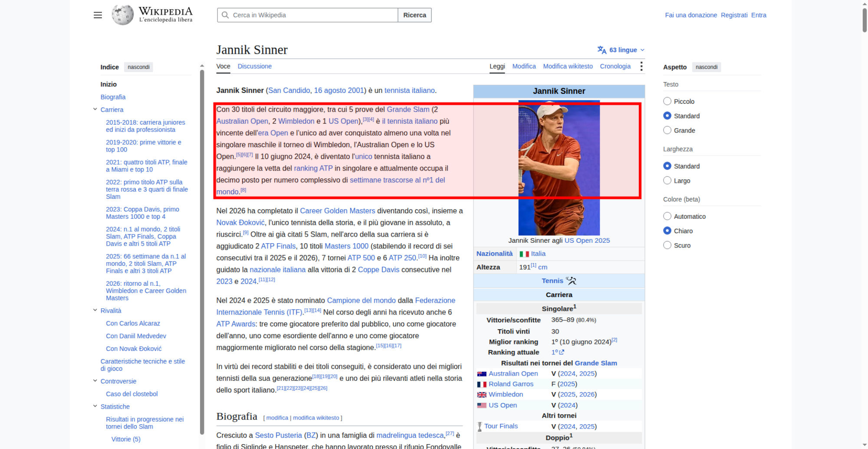Open external link icon beside Ranking attuale
Image resolution: width=868 pixels, height=449 pixels.
click(x=562, y=353)
